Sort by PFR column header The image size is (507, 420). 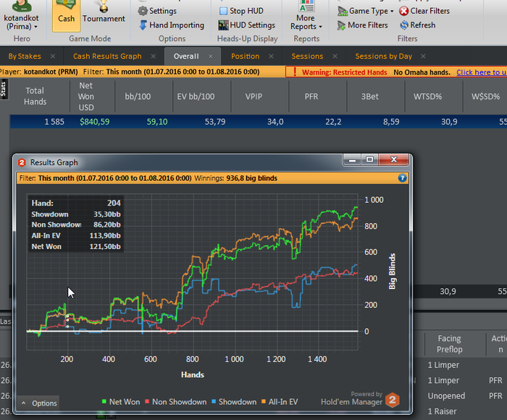311,96
